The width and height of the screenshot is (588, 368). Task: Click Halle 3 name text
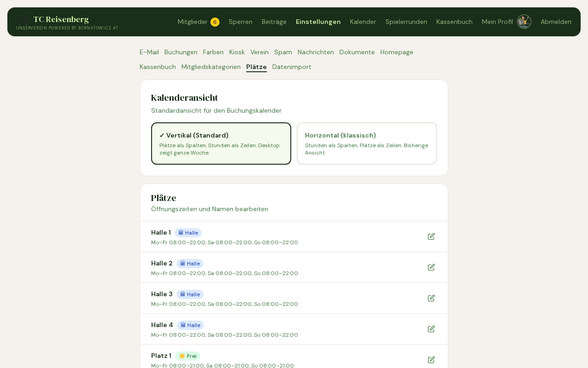pos(162,294)
